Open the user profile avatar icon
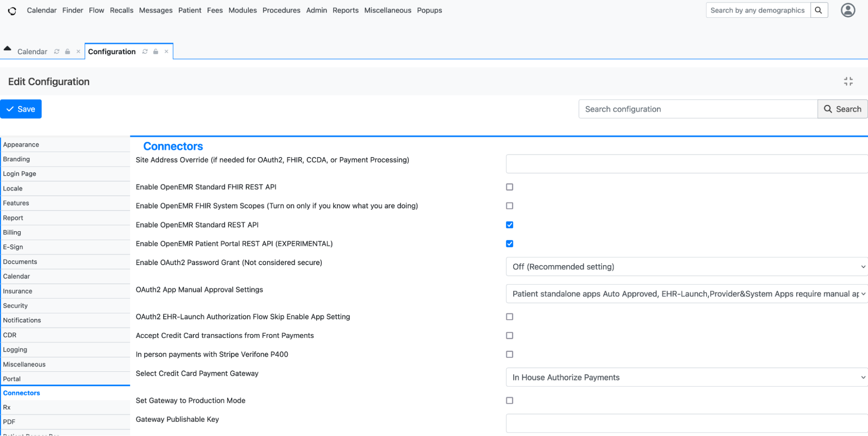Screen dimensions: 868x436 (x=848, y=10)
